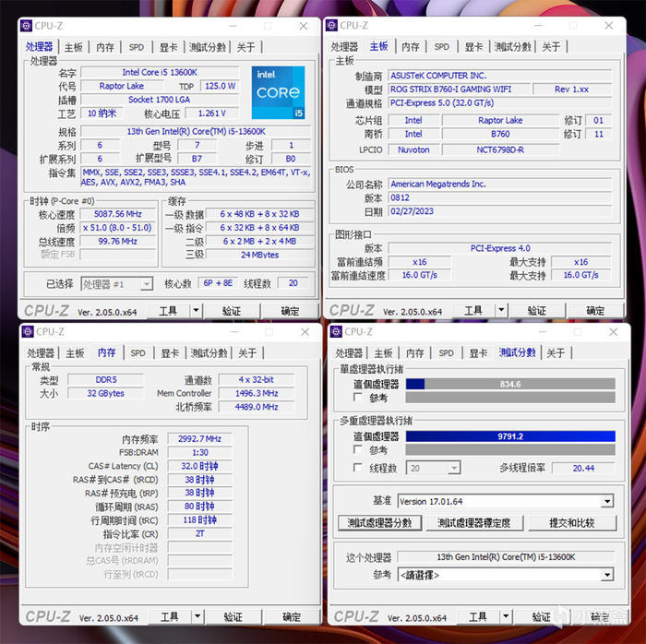The width and height of the screenshot is (646, 644).
Task: Click the BIOS version value 0812
Action: (x=500, y=197)
